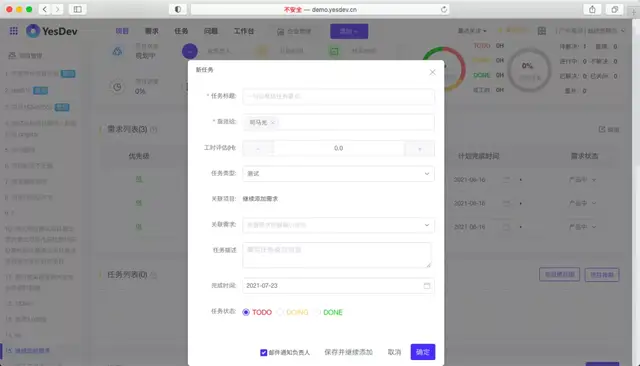Switch to the 工作台 nav tab
Screen dimensions: 640x366
[x=244, y=31]
